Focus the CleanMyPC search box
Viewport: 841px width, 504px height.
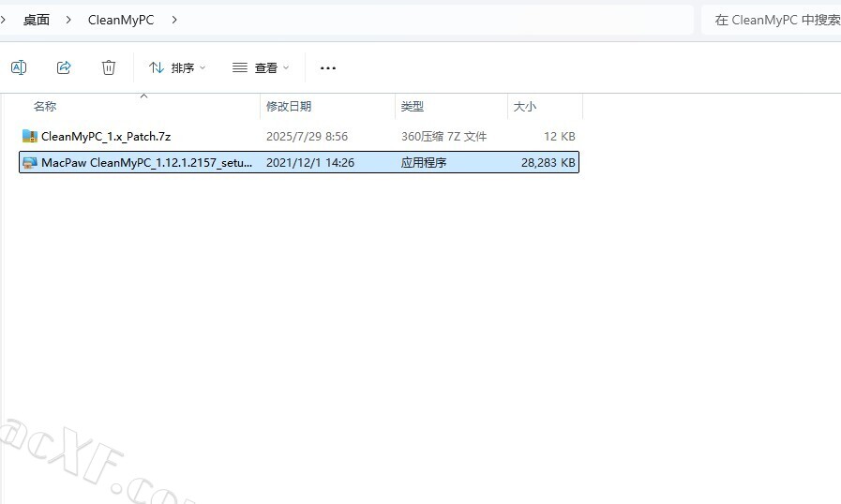click(772, 20)
